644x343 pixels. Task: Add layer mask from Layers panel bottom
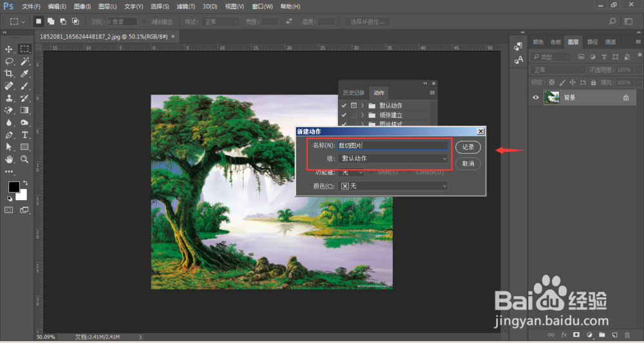pos(576,335)
